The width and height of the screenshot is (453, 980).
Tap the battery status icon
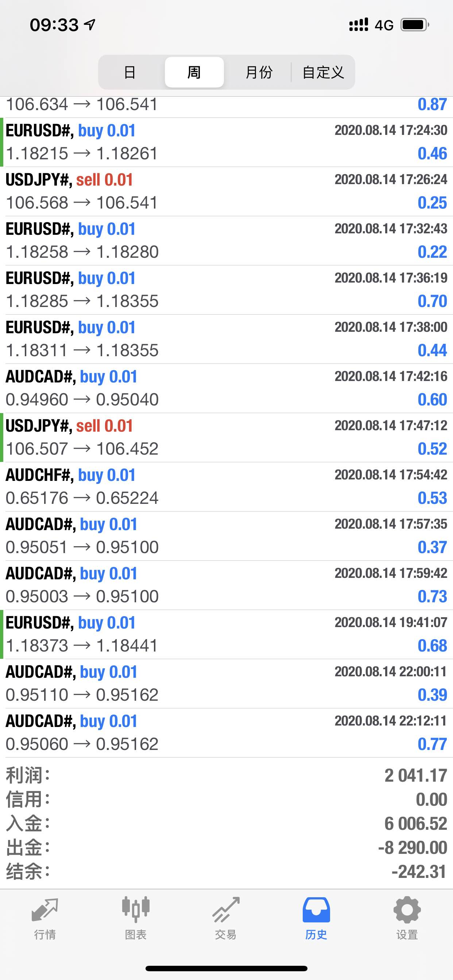[x=415, y=25]
